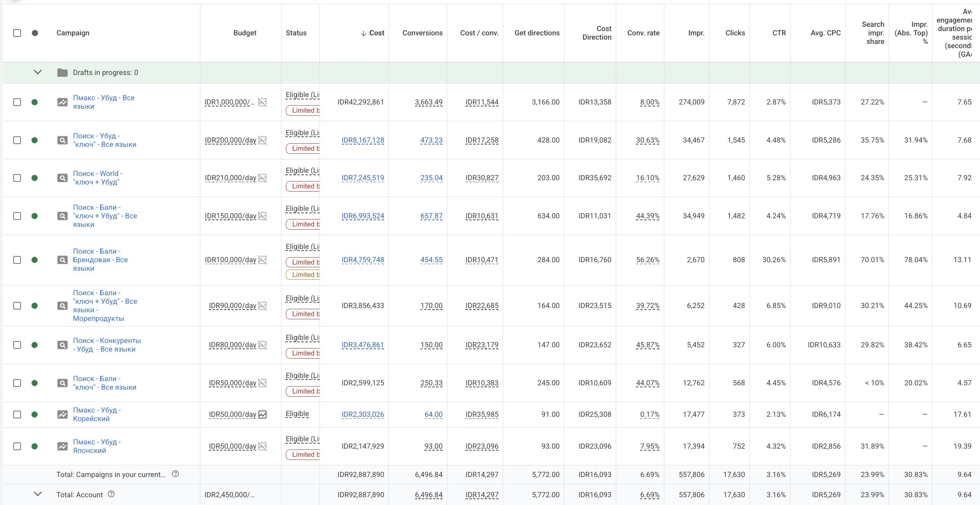Click budget chart icon beside IDR210,000/day

tap(263, 178)
